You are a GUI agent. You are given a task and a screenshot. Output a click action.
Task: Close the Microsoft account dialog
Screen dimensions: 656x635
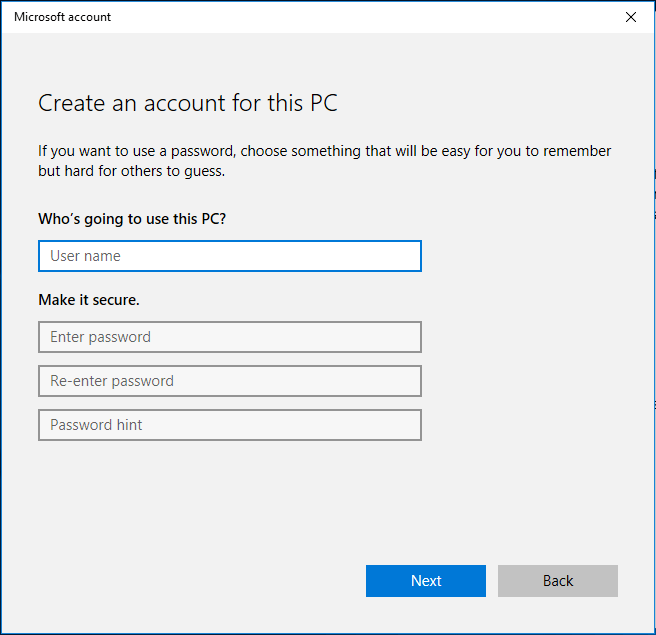(630, 17)
